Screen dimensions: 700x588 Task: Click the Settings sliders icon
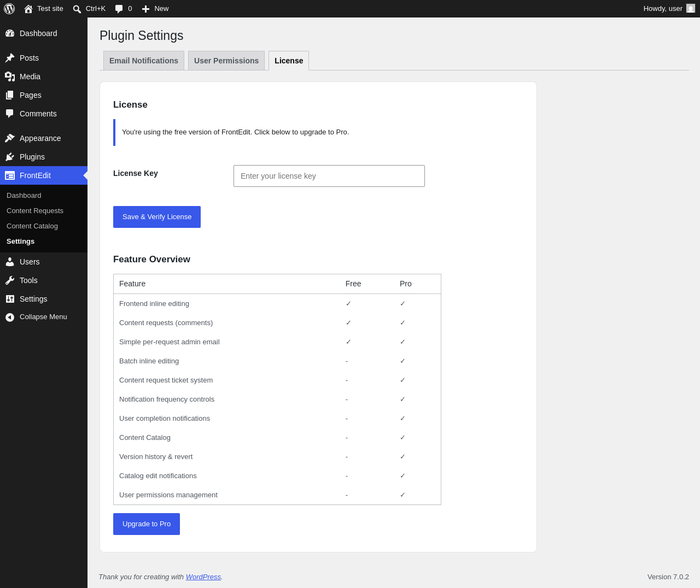[x=10, y=299]
